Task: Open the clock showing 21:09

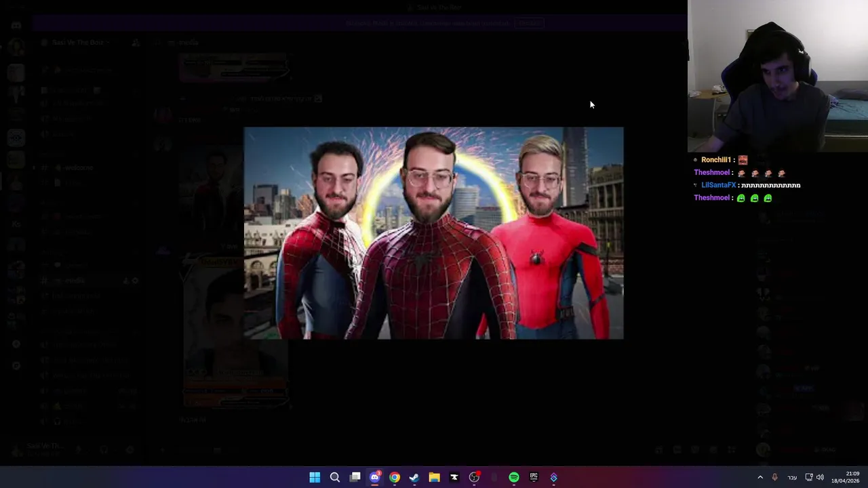Action: [846, 477]
